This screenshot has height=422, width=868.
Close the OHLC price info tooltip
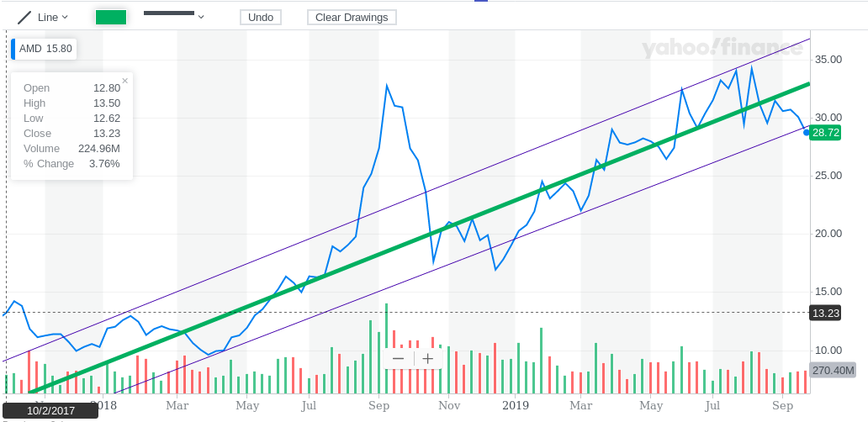[125, 81]
